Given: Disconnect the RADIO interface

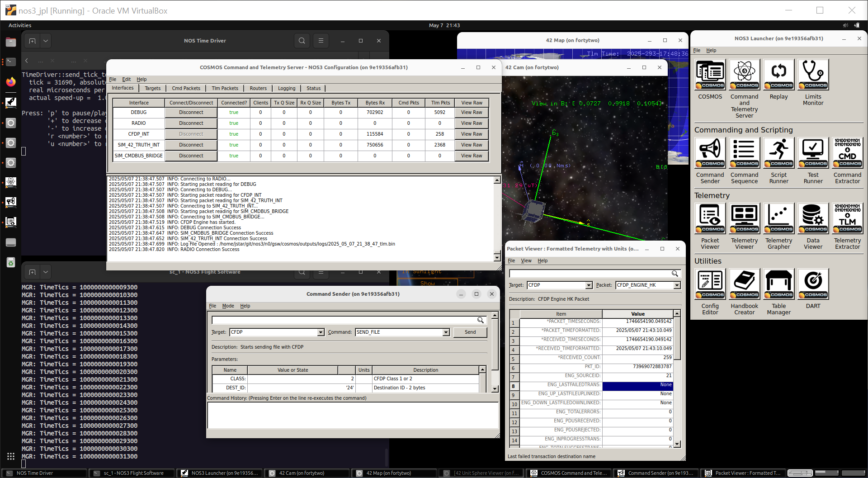Looking at the screenshot, I should point(191,123).
